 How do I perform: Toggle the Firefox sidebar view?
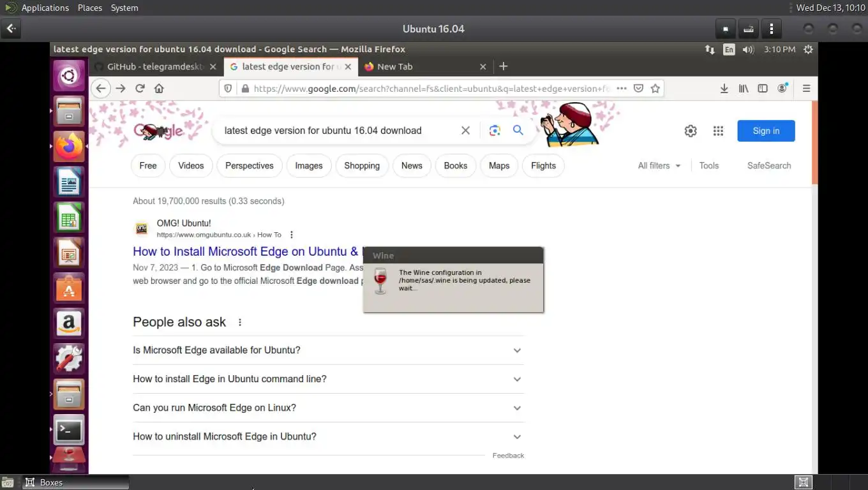[x=763, y=89]
